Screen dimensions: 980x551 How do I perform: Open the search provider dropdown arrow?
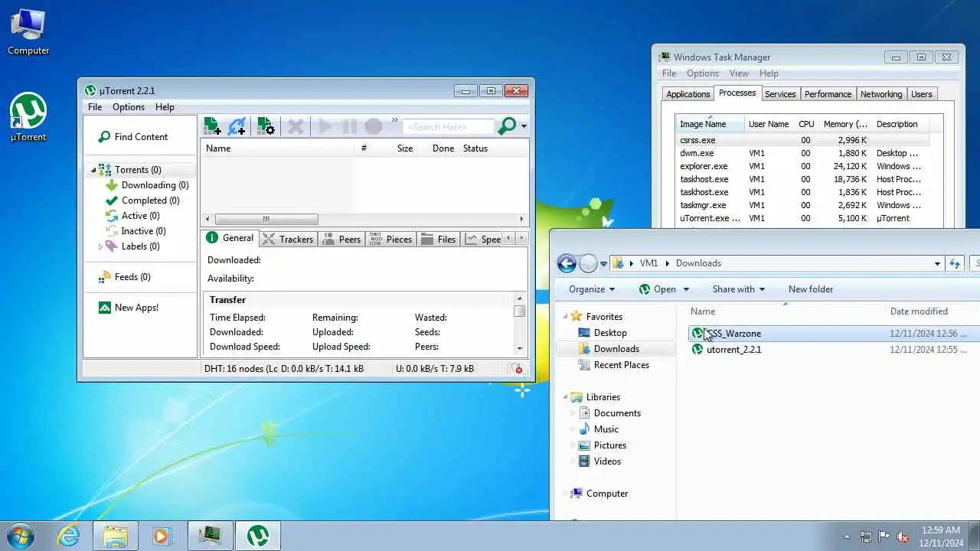524,126
